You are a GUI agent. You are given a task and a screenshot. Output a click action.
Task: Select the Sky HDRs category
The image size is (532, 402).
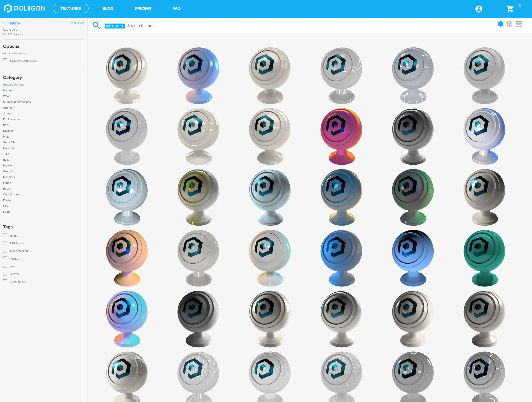9,142
